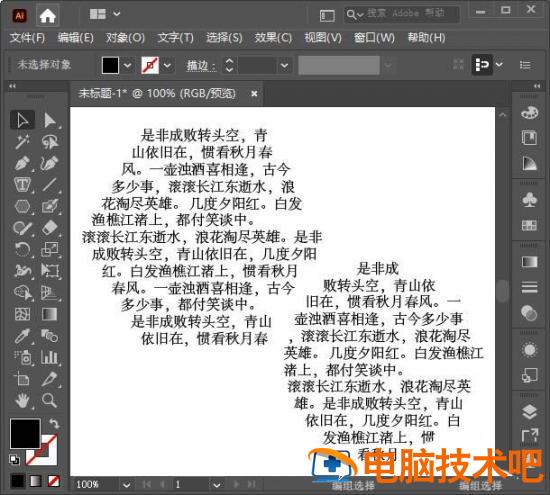Go to the Home screen
The width and height of the screenshot is (550, 495).
pyautogui.click(x=48, y=16)
